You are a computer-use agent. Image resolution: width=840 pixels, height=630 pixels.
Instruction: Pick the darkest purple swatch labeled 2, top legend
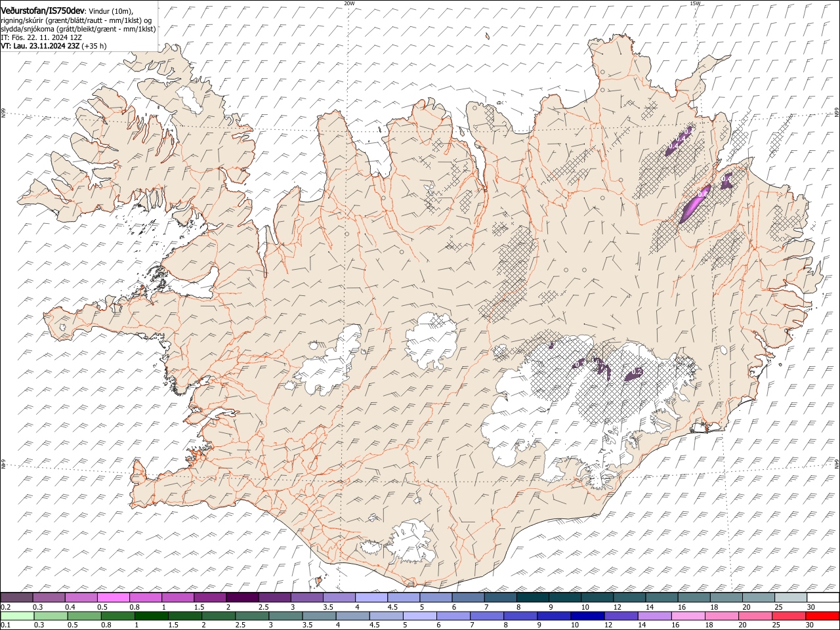(x=242, y=598)
